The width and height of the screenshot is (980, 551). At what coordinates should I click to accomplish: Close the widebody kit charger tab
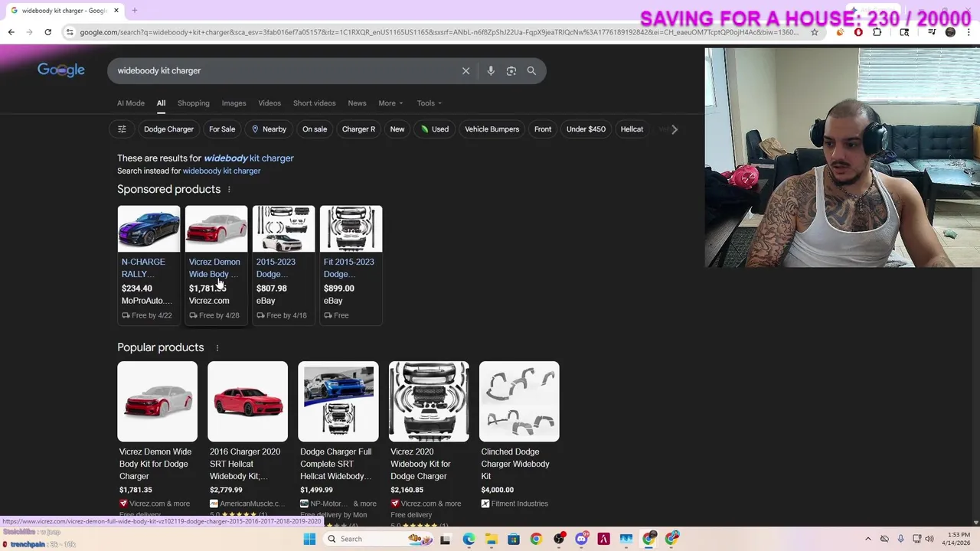(116, 11)
